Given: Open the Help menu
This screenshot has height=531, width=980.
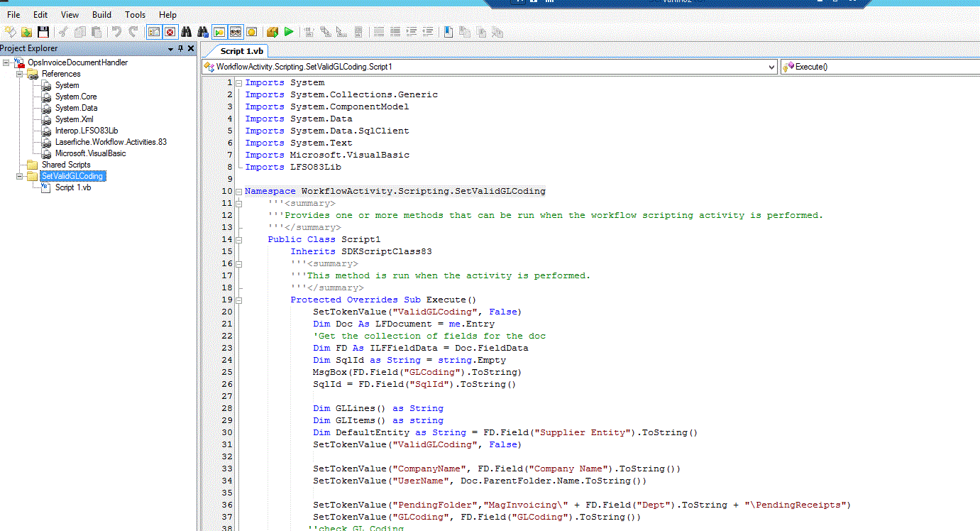Looking at the screenshot, I should tap(168, 14).
